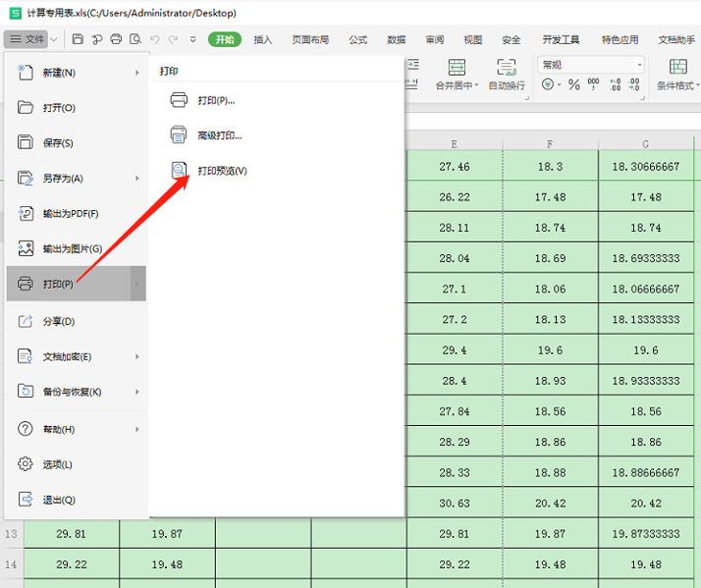Screen dimensions: 701x588
Task: Click the Print Preview (打印预览) icon
Action: click(x=179, y=170)
